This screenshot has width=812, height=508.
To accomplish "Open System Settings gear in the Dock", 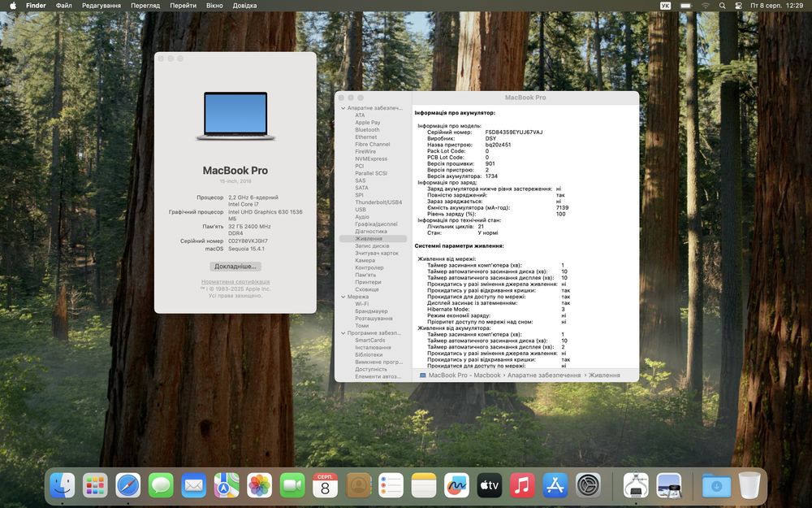I will [x=588, y=486].
